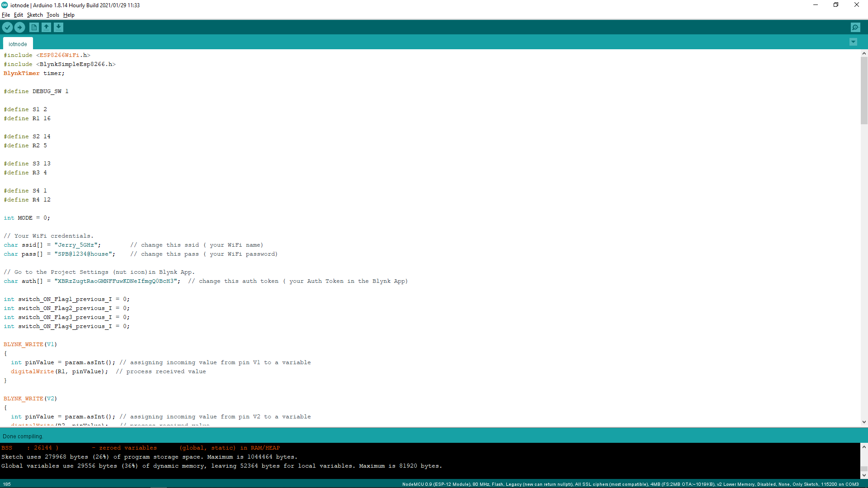868x488 pixels.
Task: Click editor scrollbar down arrow
Action: coord(864,422)
